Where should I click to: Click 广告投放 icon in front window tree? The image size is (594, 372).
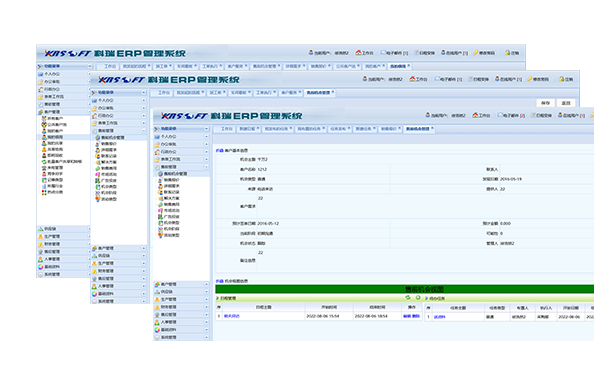[x=160, y=217]
